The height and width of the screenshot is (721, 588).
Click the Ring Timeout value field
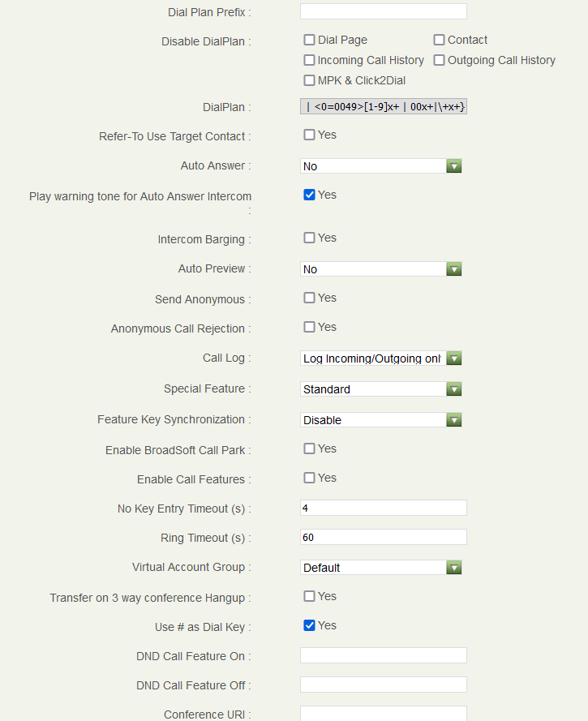pyautogui.click(x=383, y=536)
